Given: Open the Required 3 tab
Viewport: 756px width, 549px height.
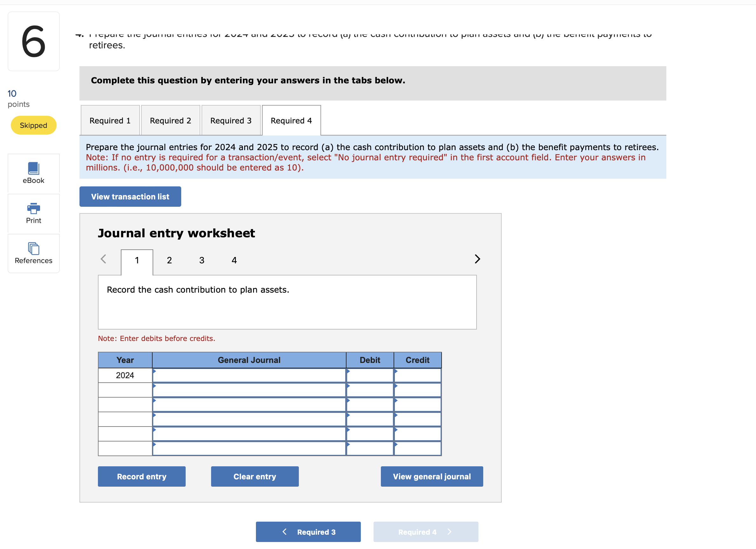Looking at the screenshot, I should pyautogui.click(x=231, y=121).
